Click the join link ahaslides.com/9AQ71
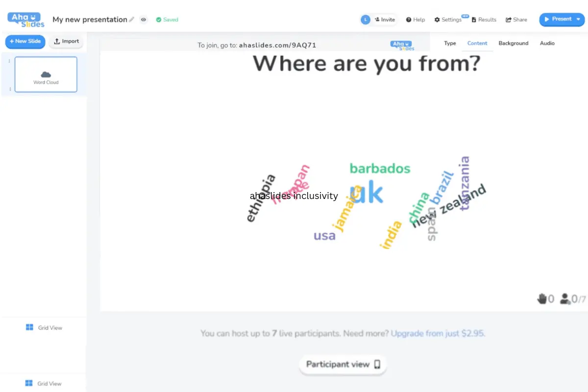The image size is (588, 392). pyautogui.click(x=277, y=45)
